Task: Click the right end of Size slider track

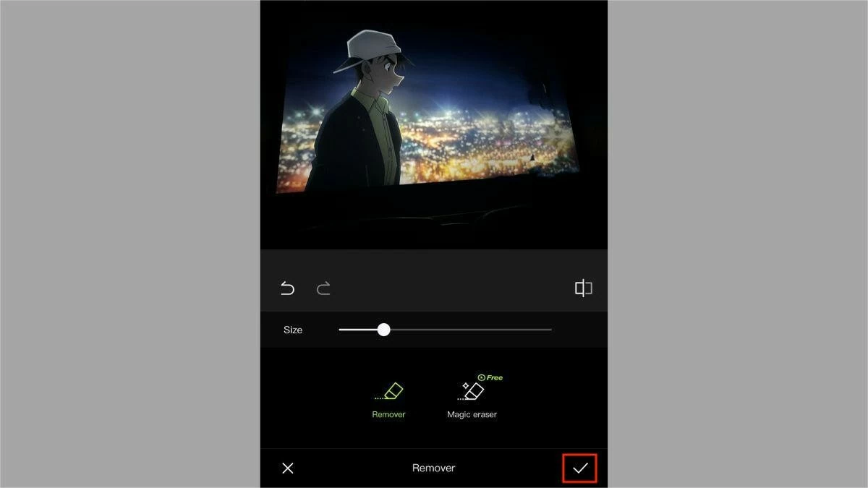Action: 548,330
